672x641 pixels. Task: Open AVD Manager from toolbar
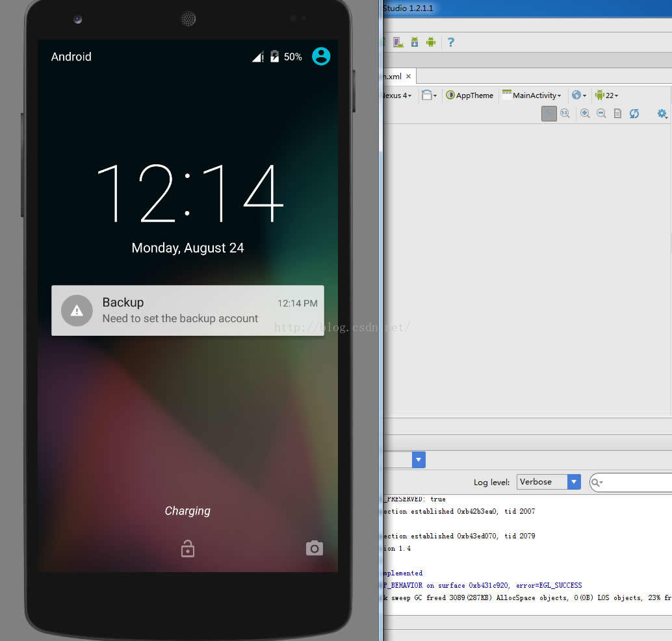click(x=398, y=42)
